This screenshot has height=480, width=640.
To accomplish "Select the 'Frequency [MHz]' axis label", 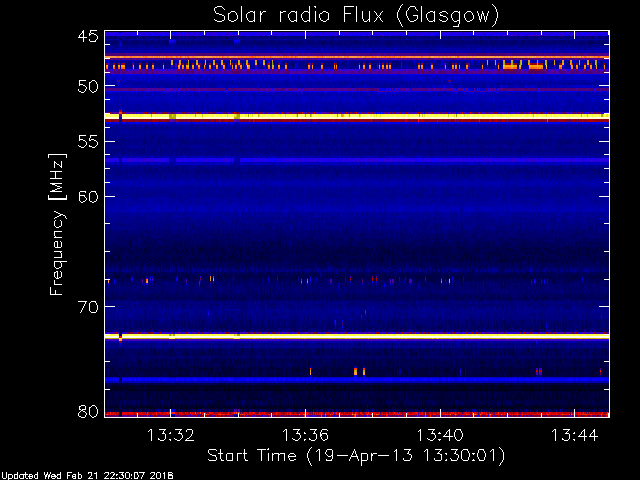I will click(x=57, y=224).
